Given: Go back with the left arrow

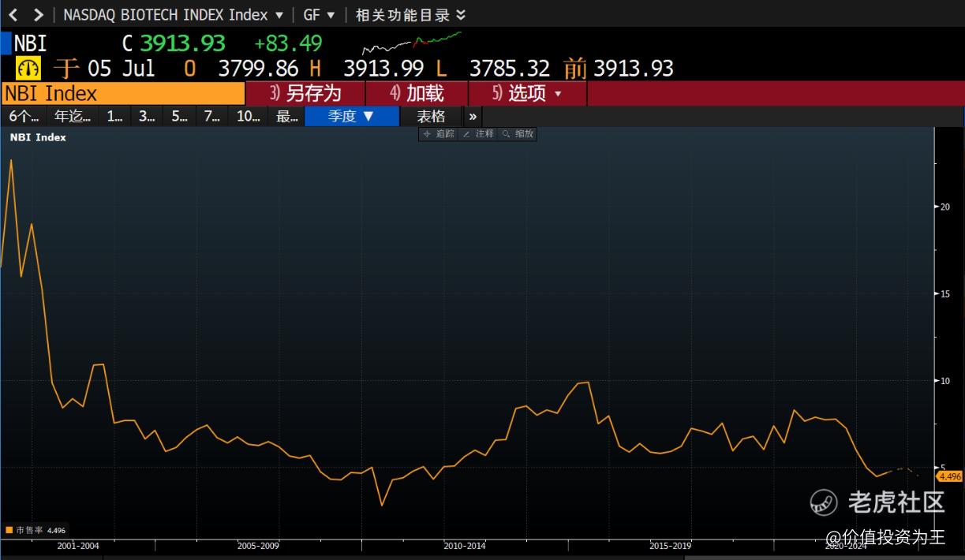Looking at the screenshot, I should tap(13, 14).
